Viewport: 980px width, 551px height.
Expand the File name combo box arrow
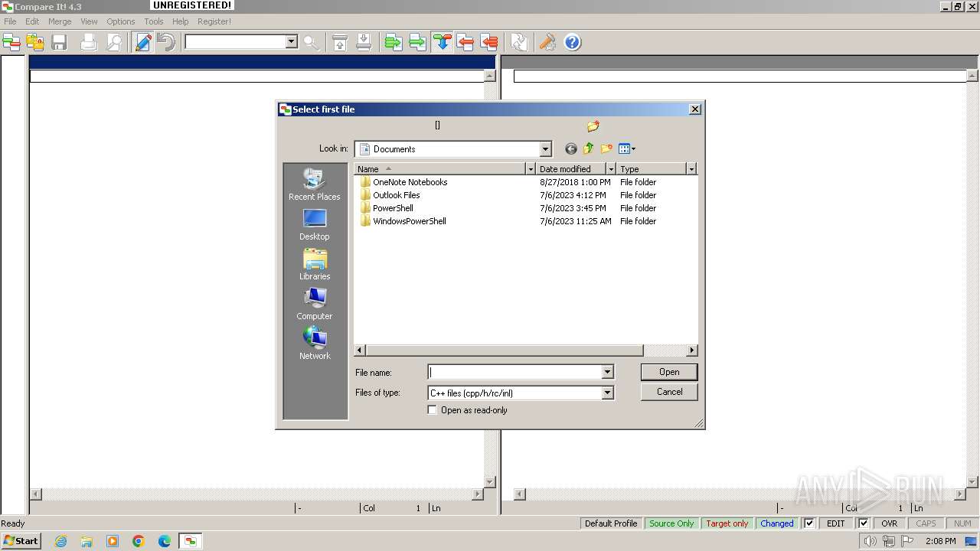point(607,372)
